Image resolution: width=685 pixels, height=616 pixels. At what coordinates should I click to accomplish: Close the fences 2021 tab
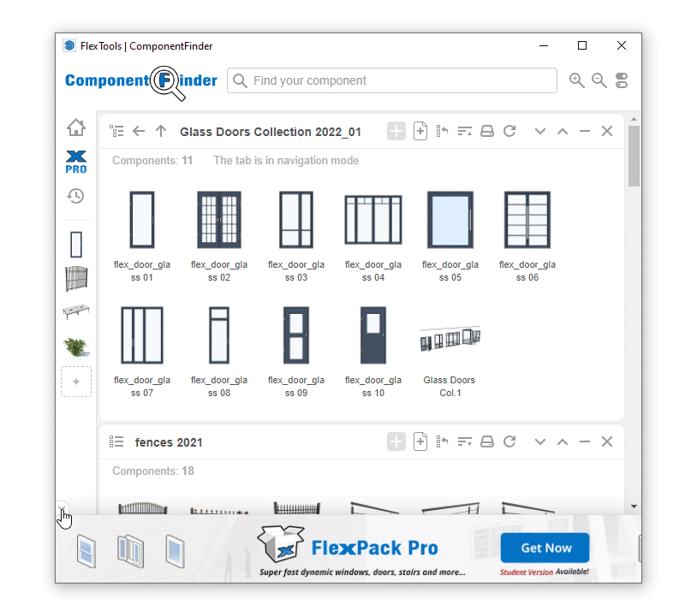[x=607, y=441]
